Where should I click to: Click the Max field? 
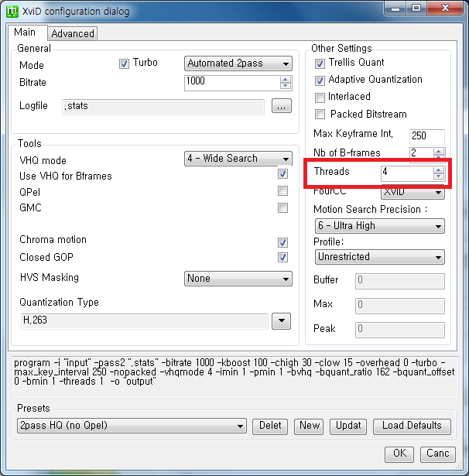point(400,306)
